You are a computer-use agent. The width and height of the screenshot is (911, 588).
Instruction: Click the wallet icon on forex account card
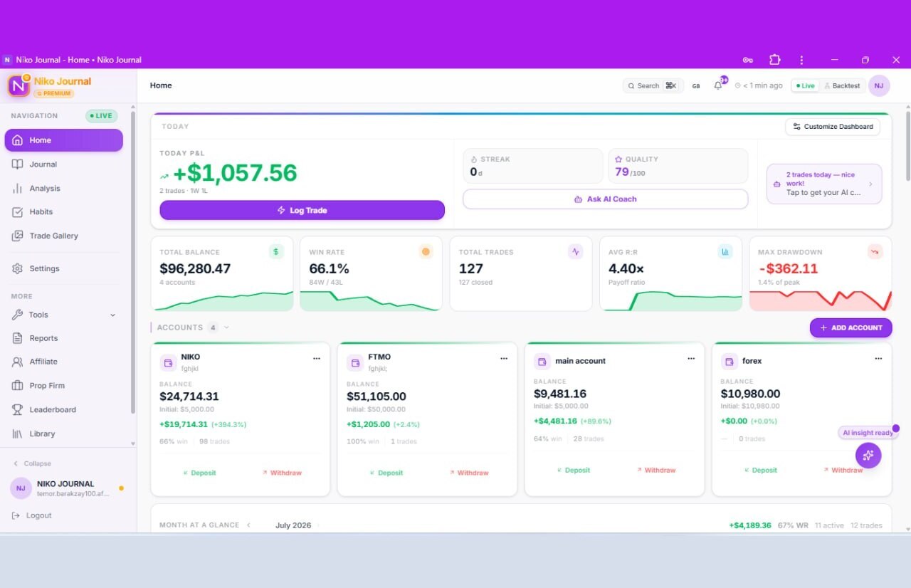pyautogui.click(x=729, y=362)
